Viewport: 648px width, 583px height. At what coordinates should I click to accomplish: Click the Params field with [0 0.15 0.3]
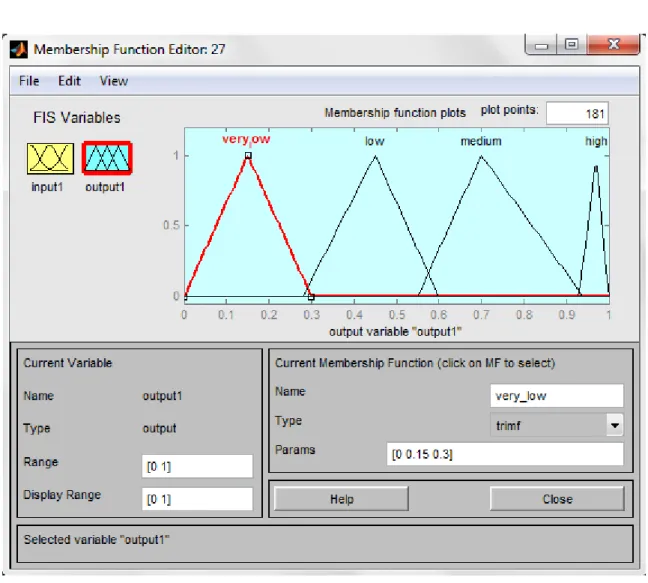[x=505, y=455]
